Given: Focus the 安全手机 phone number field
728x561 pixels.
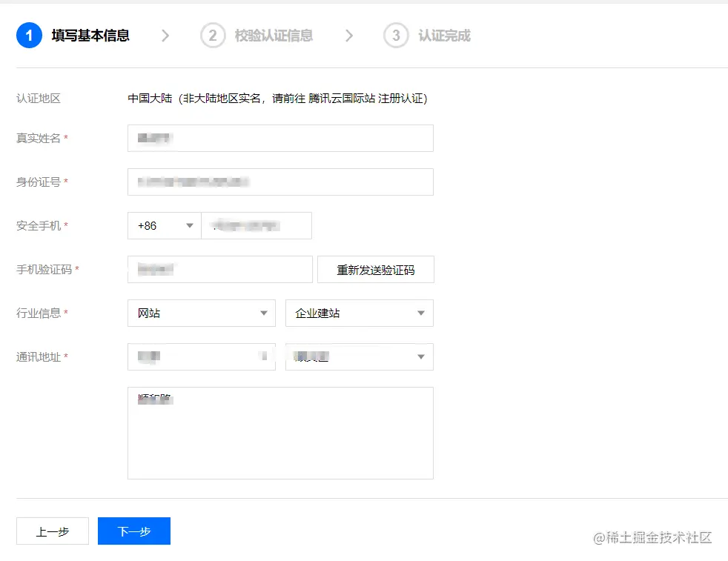Looking at the screenshot, I should coord(257,225).
